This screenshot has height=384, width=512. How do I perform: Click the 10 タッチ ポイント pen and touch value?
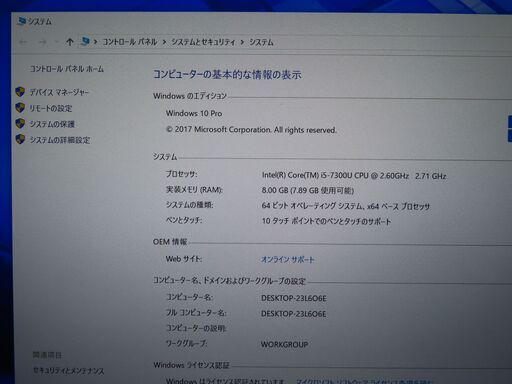tap(326, 221)
